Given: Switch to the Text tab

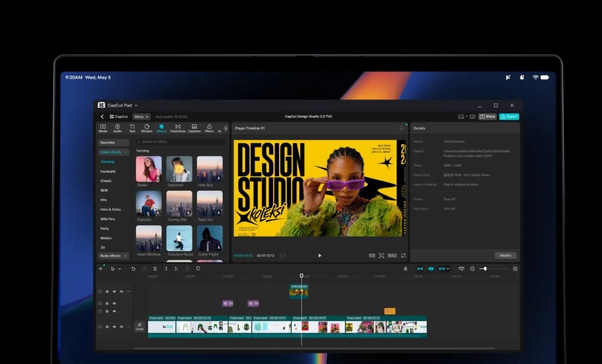Looking at the screenshot, I should pyautogui.click(x=132, y=128).
